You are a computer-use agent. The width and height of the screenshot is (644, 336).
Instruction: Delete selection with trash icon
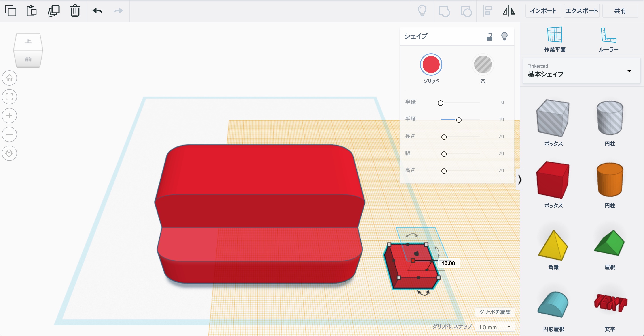[x=75, y=11]
